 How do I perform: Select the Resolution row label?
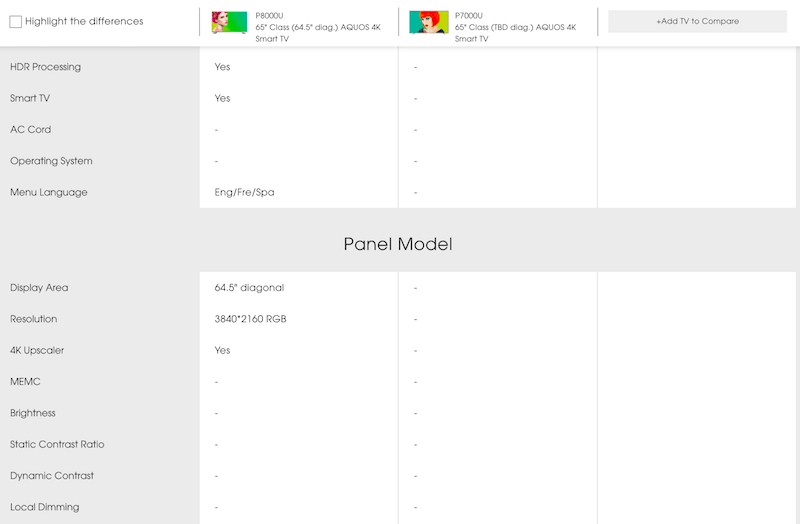click(x=34, y=319)
